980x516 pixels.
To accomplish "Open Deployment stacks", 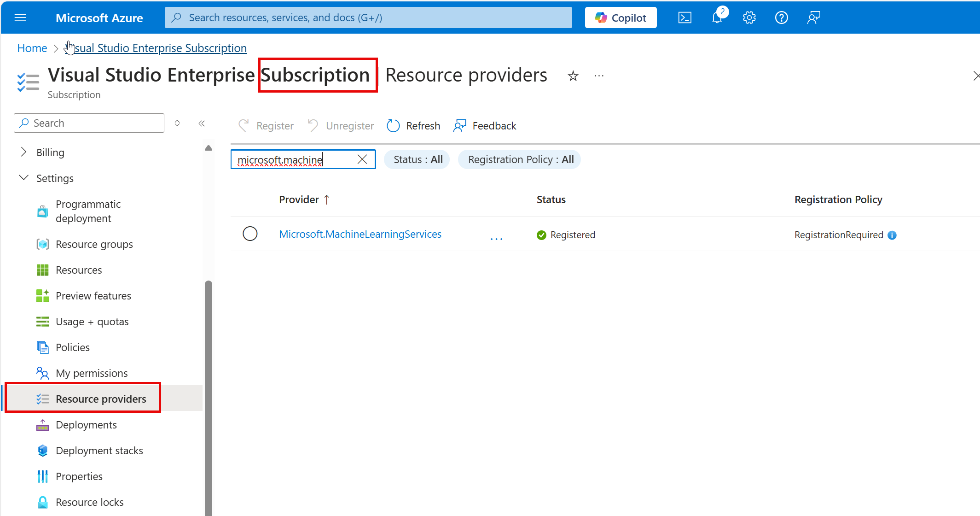I will click(99, 451).
